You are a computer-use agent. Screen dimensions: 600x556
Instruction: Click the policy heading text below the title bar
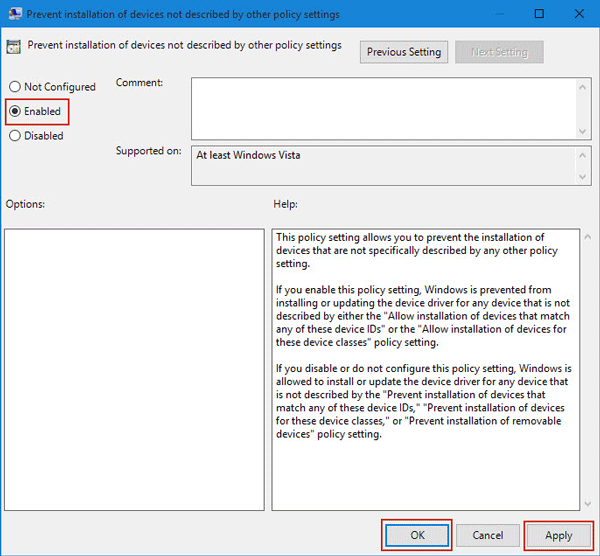coord(184,45)
